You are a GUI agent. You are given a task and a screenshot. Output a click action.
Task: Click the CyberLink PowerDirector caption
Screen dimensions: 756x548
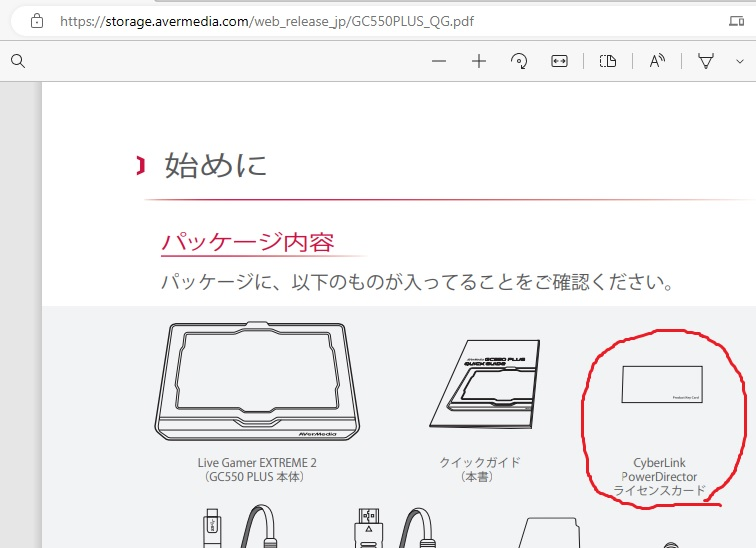point(659,477)
